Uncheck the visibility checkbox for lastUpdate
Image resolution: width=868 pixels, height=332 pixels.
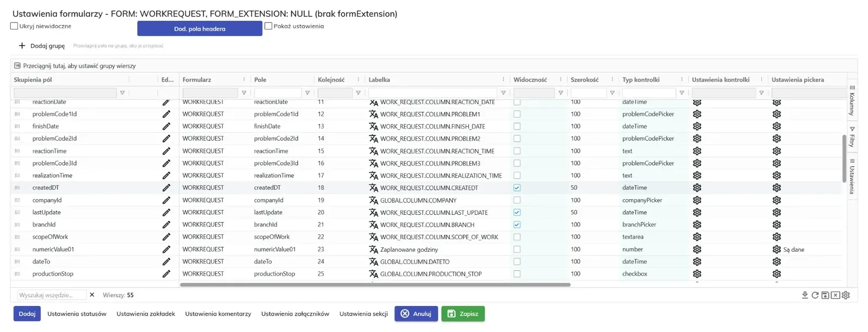coord(517,213)
